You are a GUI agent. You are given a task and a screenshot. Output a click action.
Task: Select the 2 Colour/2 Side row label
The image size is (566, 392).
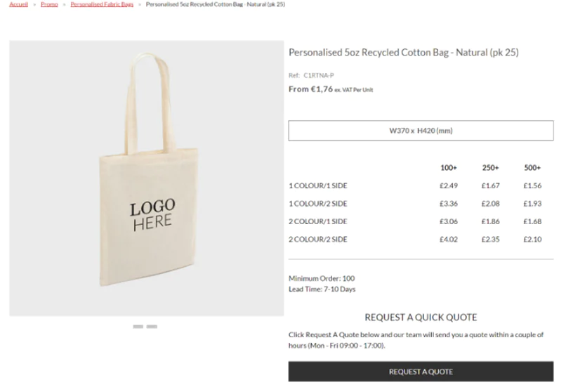coord(318,240)
